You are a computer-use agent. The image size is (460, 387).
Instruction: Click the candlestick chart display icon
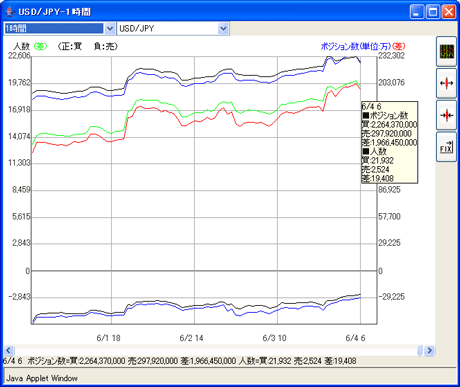pyautogui.click(x=446, y=51)
